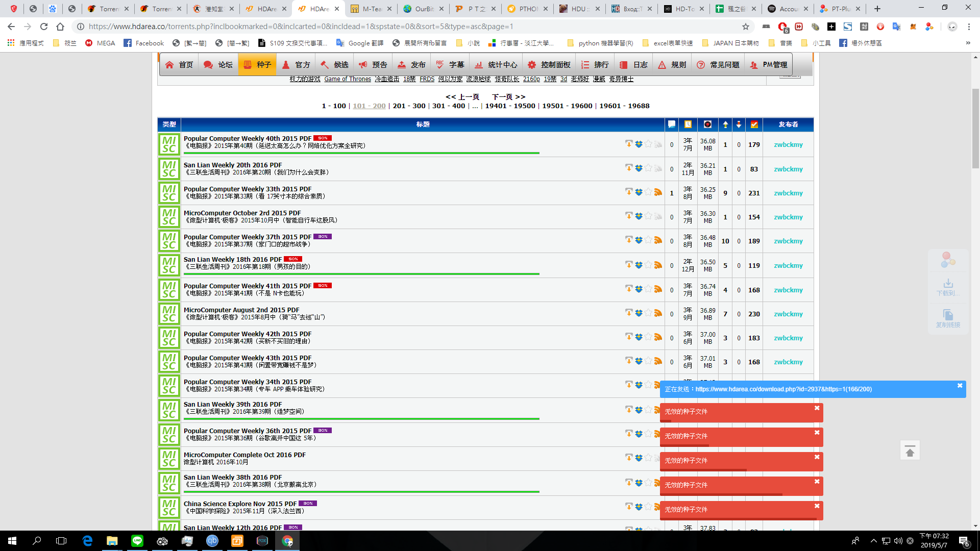Click the time added clock column header
Image resolution: width=980 pixels, height=551 pixels.
[688, 124]
